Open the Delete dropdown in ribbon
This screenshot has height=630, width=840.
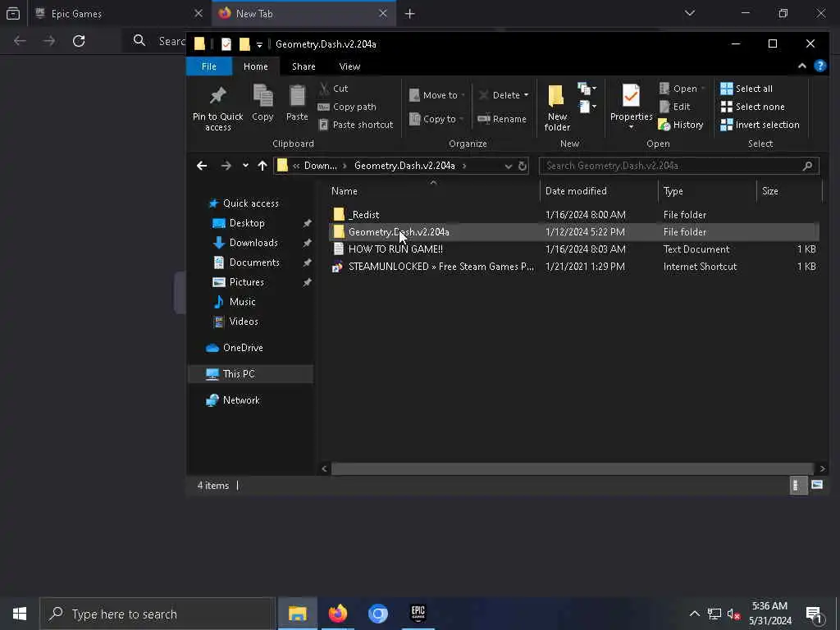coord(504,95)
